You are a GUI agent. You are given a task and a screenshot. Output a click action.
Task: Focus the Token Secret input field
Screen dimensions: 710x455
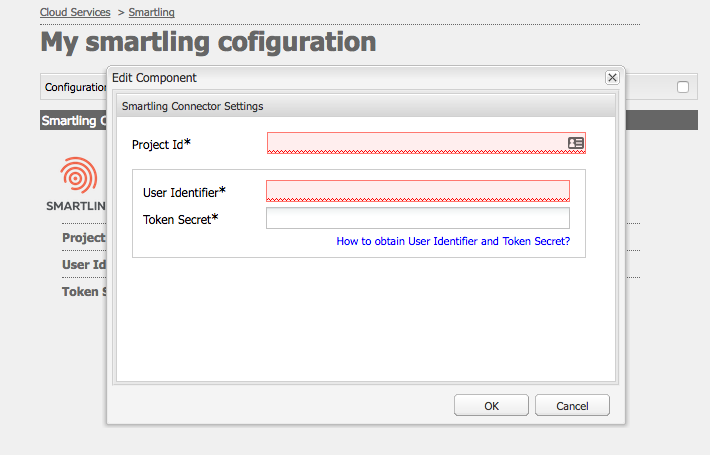point(417,218)
